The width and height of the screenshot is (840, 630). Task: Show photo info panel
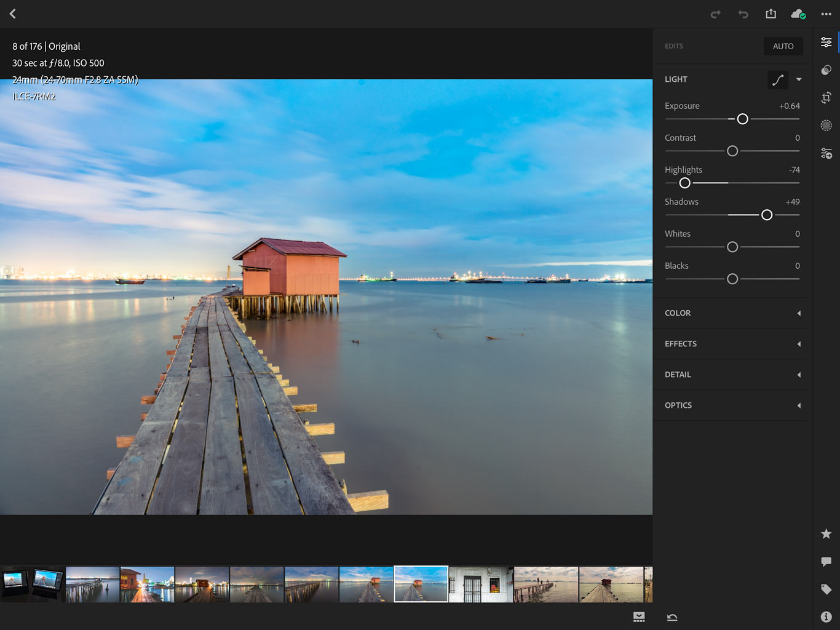[x=826, y=616]
